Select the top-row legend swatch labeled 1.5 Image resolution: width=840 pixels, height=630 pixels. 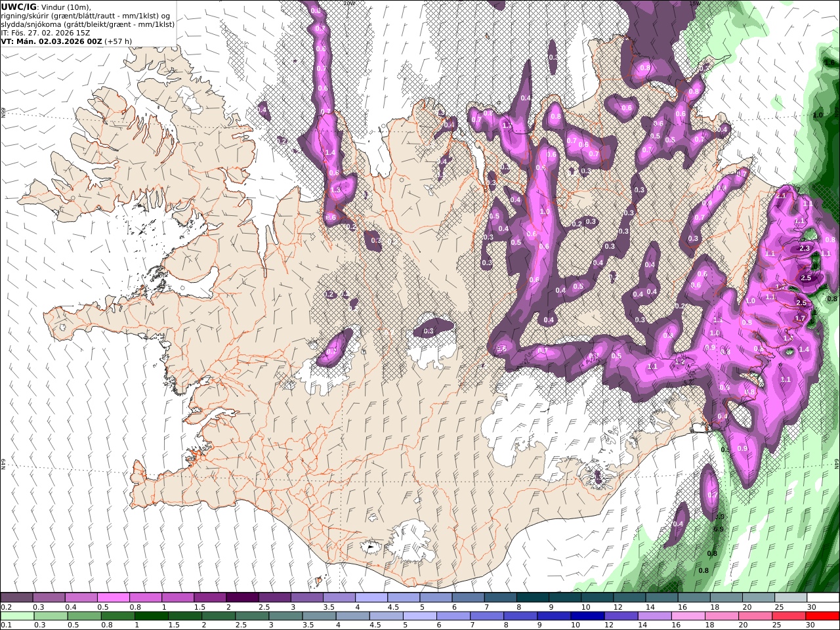[x=210, y=598]
